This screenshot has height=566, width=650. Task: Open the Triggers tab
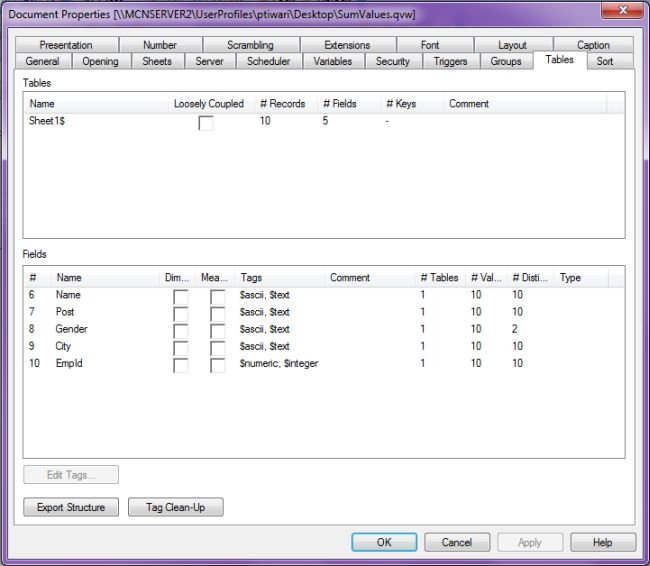451,61
